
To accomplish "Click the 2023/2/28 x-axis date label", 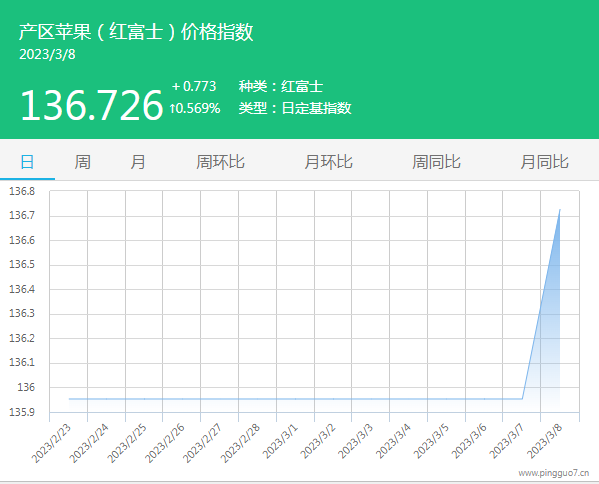I will click(240, 443).
